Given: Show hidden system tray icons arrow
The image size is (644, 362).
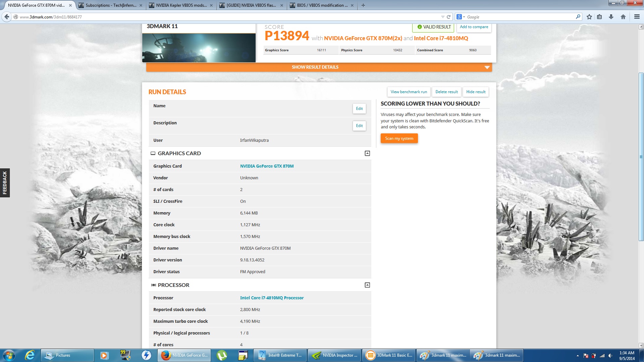Looking at the screenshot, I should 578,356.
